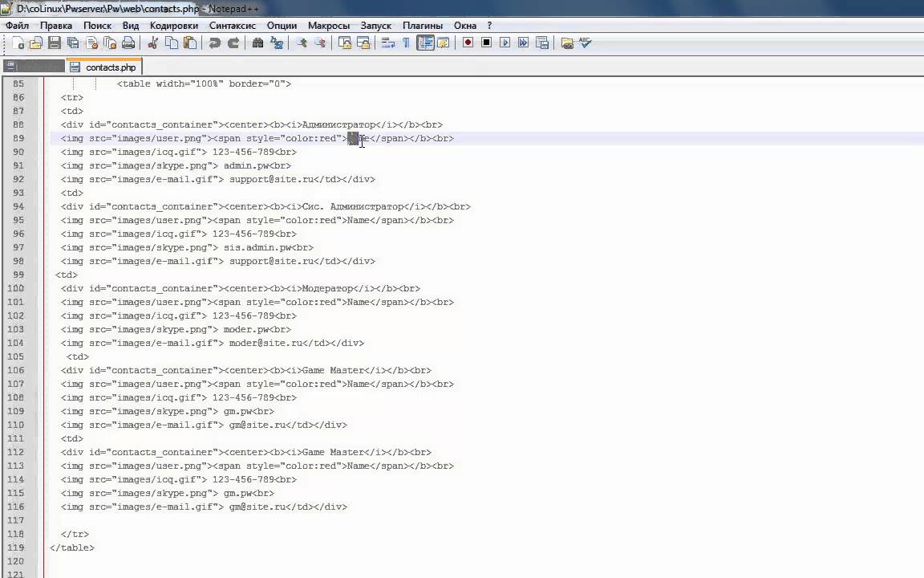Open the Кодировки menu
Image resolution: width=924 pixels, height=578 pixels.
pyautogui.click(x=174, y=26)
